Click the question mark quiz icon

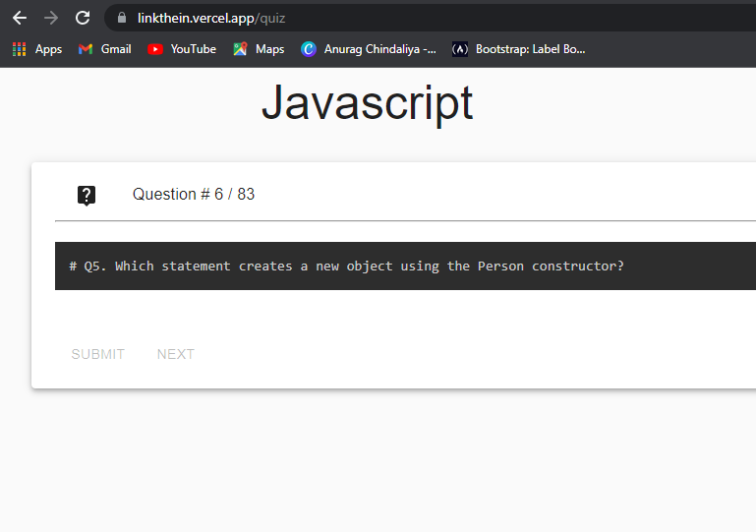tap(87, 196)
